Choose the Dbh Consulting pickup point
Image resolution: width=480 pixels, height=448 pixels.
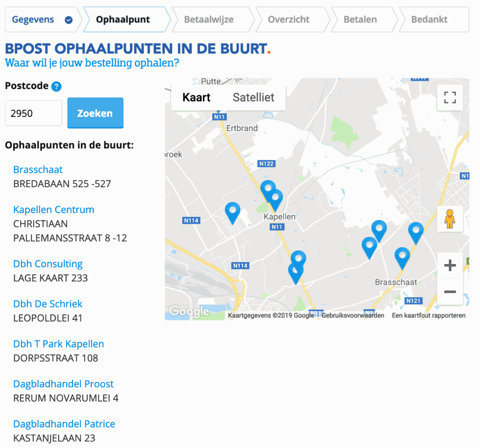coord(48,264)
